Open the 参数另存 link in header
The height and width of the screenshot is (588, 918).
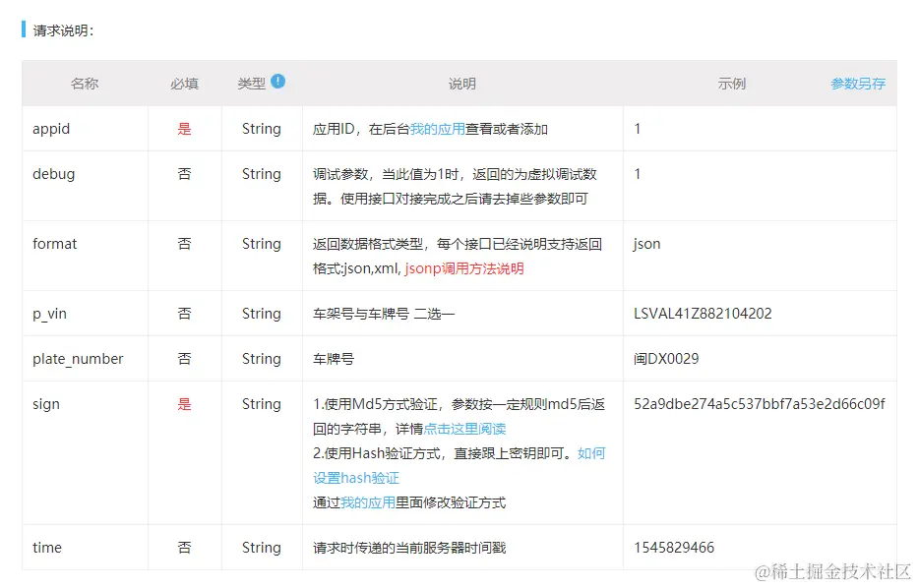[x=858, y=84]
